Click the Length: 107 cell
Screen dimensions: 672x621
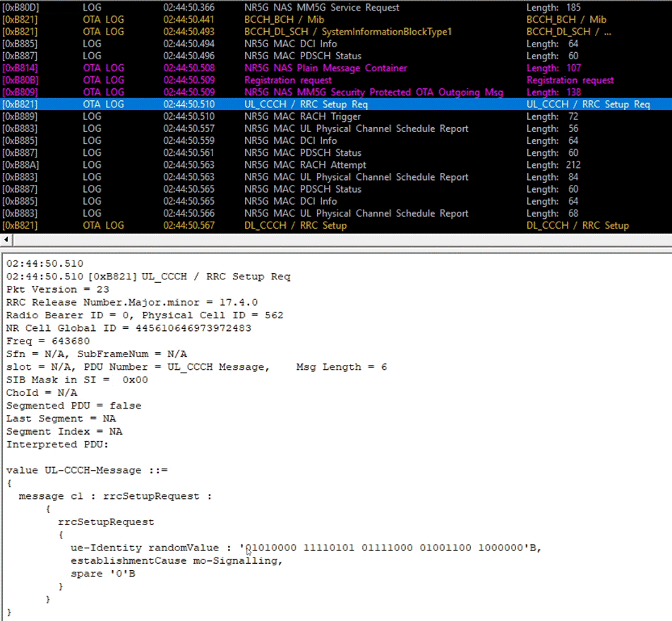(553, 68)
